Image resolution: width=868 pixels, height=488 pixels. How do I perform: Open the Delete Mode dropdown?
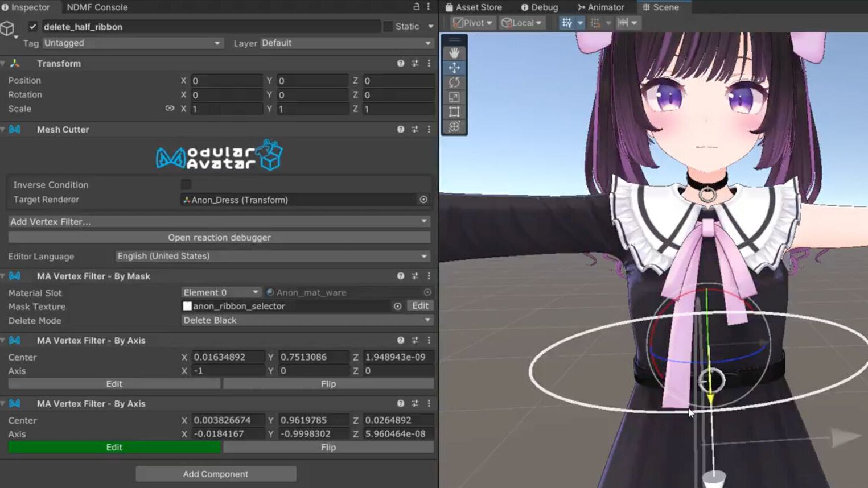tap(307, 320)
